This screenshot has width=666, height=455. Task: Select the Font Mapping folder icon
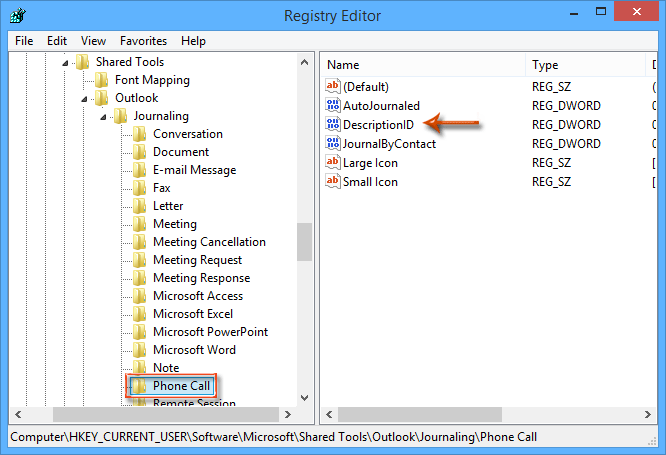101,80
